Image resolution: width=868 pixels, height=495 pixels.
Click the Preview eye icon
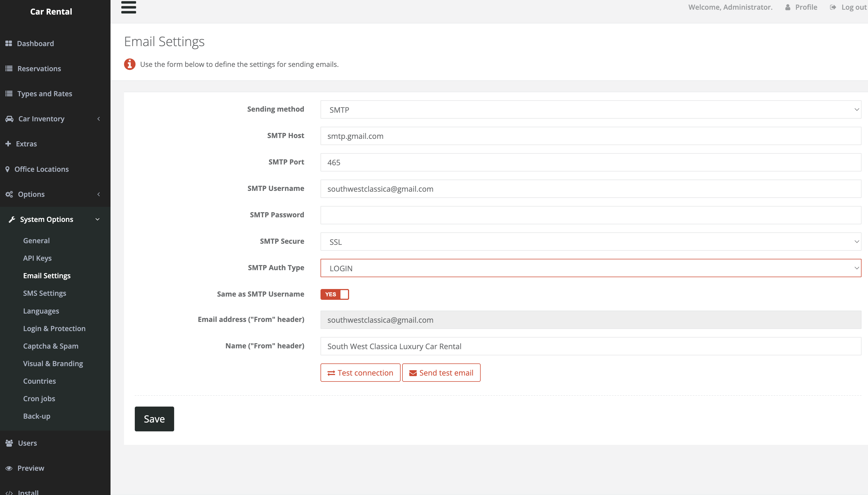[x=9, y=468]
